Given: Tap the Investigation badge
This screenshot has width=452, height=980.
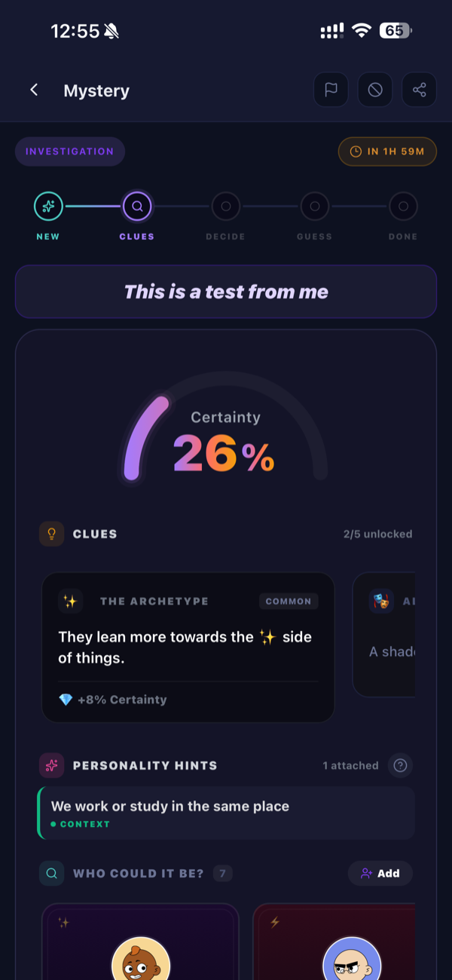Looking at the screenshot, I should coord(70,152).
